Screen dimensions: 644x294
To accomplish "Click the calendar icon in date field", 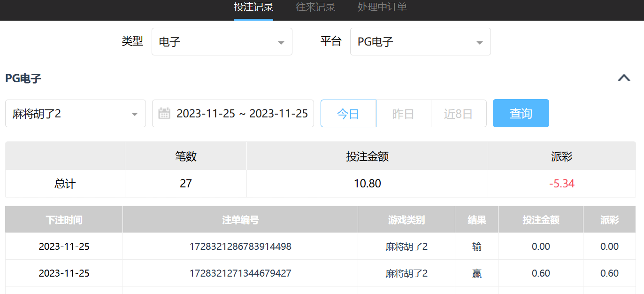I will pos(164,113).
